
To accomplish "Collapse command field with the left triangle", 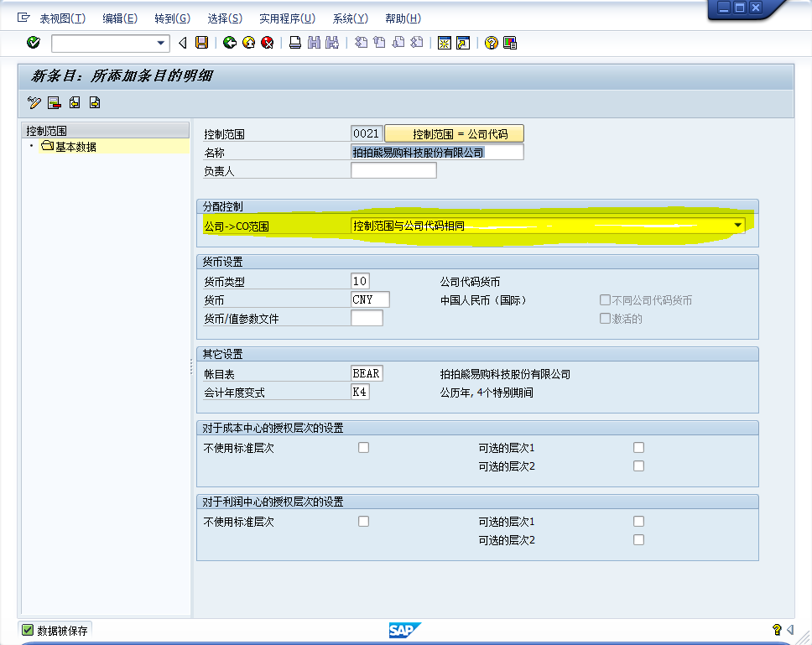I will [182, 43].
